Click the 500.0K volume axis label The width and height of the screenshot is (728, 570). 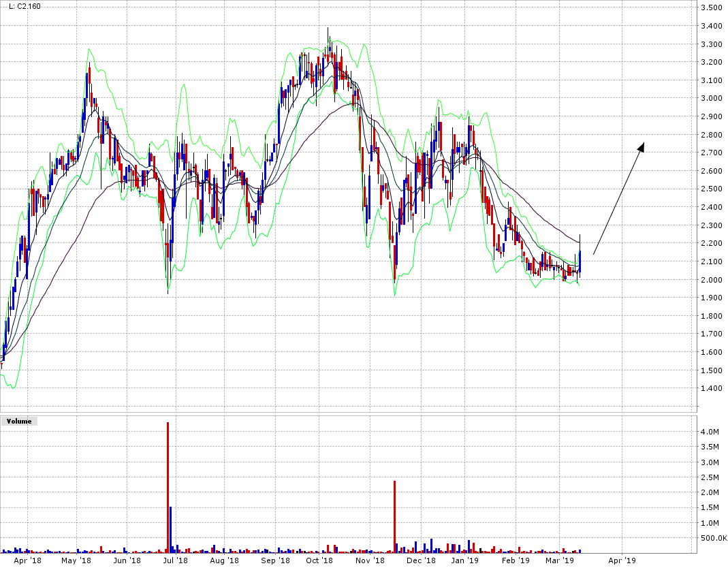coord(714,539)
